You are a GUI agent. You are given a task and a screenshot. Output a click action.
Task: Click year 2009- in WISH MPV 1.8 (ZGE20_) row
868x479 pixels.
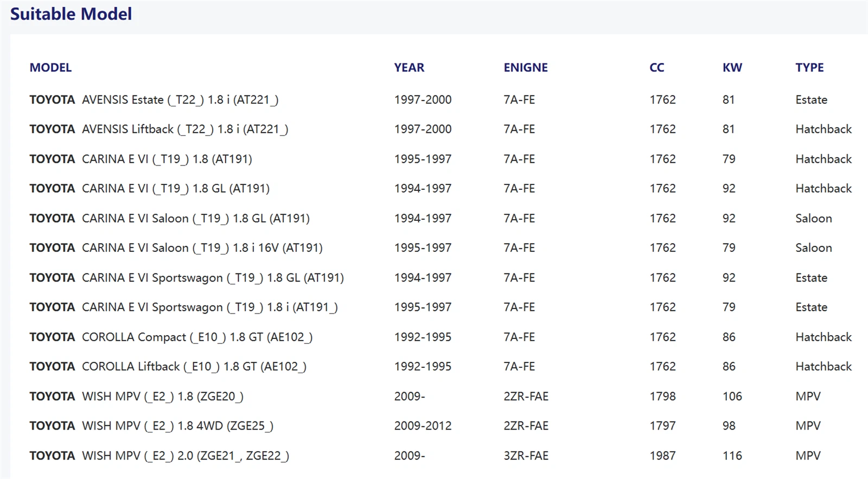click(410, 397)
